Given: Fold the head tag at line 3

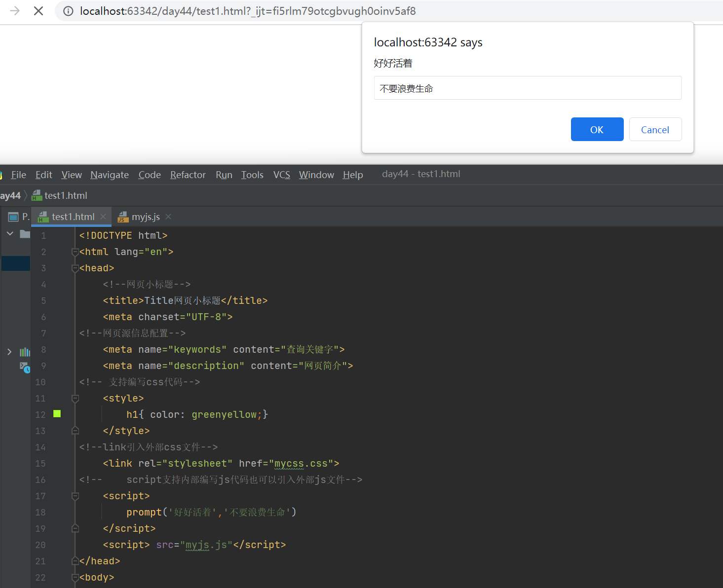Looking at the screenshot, I should pyautogui.click(x=75, y=268).
